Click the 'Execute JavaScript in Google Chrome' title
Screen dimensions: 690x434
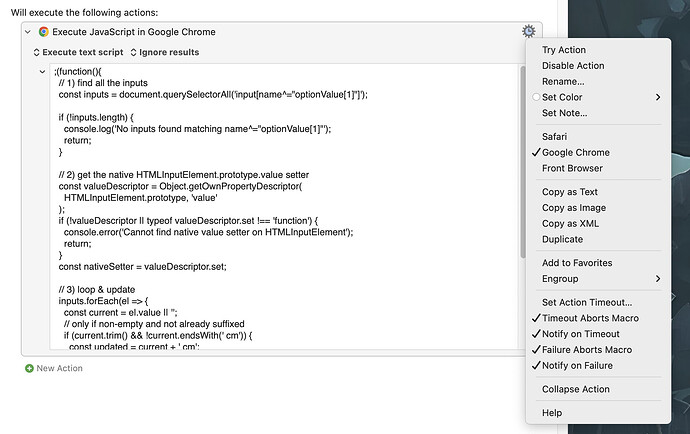(134, 32)
